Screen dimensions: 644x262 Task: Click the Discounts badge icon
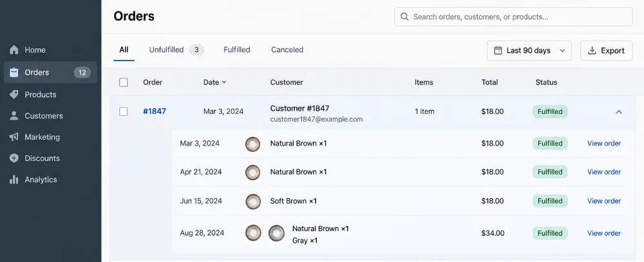(x=14, y=158)
